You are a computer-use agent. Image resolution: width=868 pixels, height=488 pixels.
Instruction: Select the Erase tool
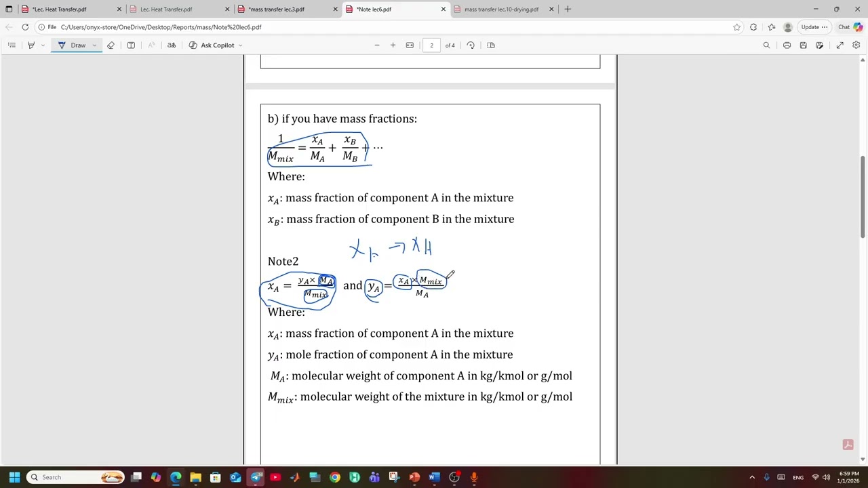111,45
